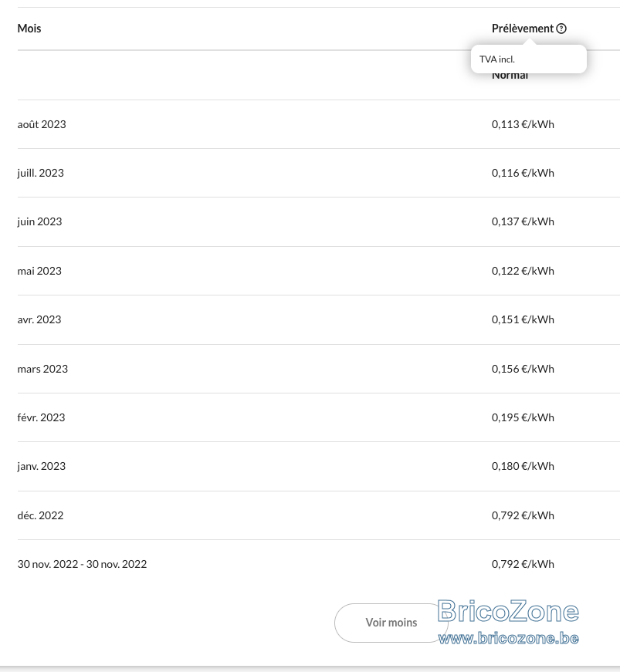The height and width of the screenshot is (672, 620).
Task: Select the 'mars 2023' row label
Action: pos(42,369)
